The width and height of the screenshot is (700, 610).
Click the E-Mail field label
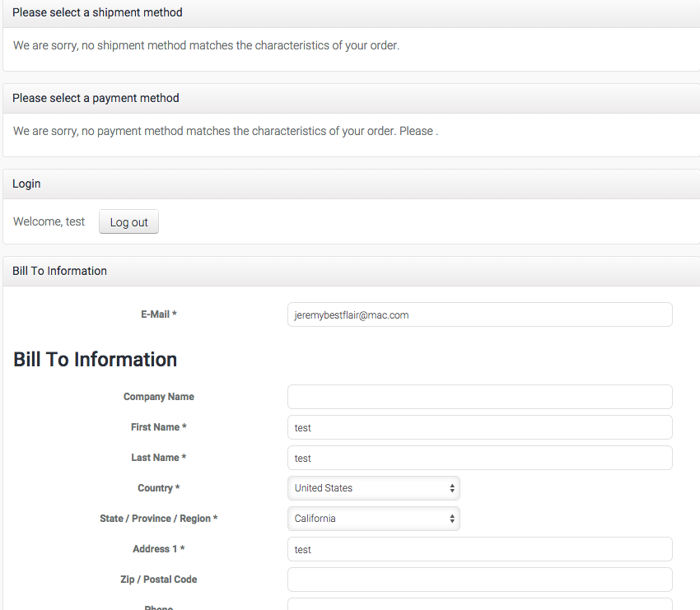[x=159, y=314]
